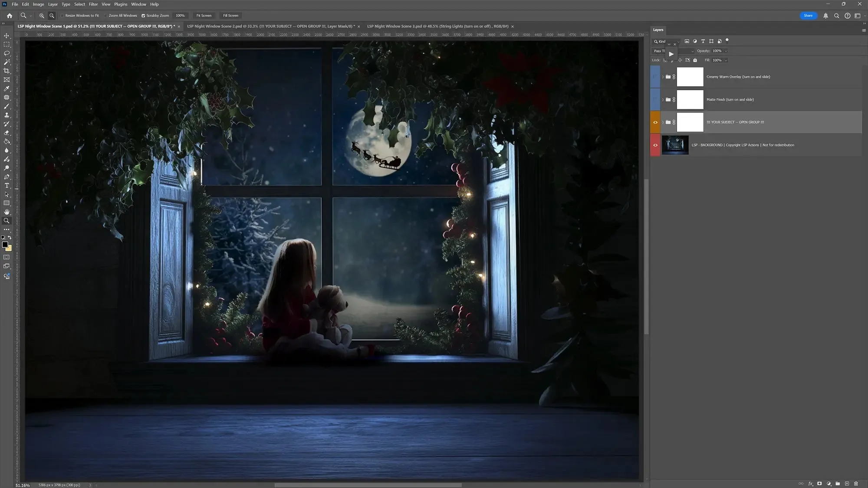Select the Pen tool
The width and height of the screenshot is (868, 488).
coord(7,177)
